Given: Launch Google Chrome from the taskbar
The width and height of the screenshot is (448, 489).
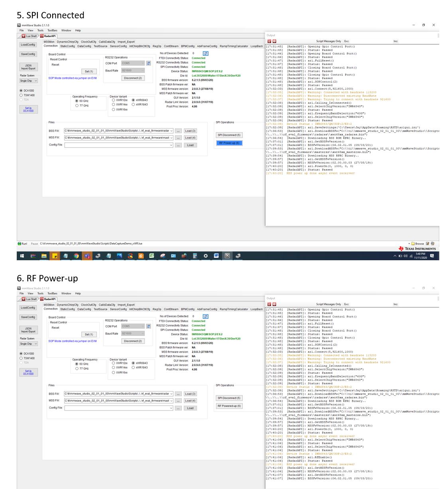Looking at the screenshot, I should pyautogui.click(x=76, y=256).
